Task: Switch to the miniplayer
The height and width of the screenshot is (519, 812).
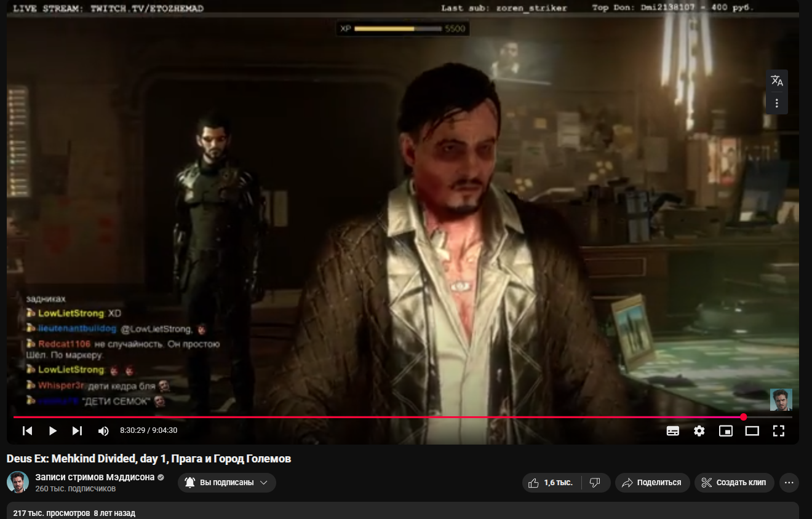Action: [x=726, y=430]
